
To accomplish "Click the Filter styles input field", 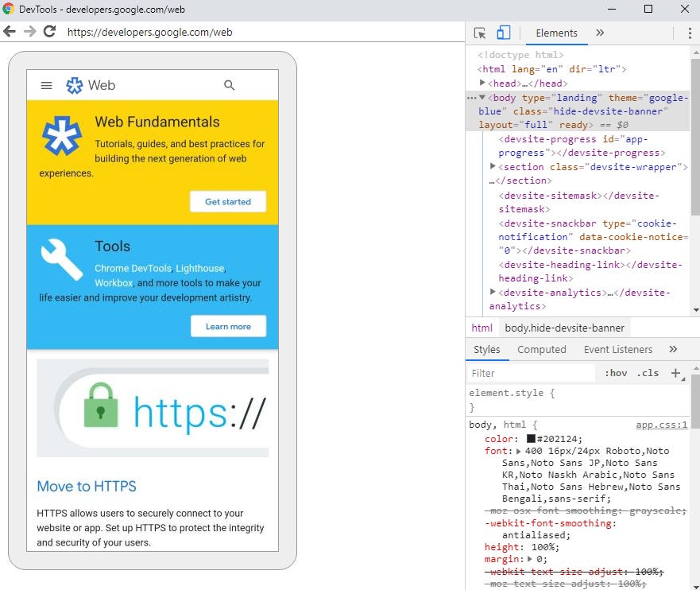I will [531, 374].
